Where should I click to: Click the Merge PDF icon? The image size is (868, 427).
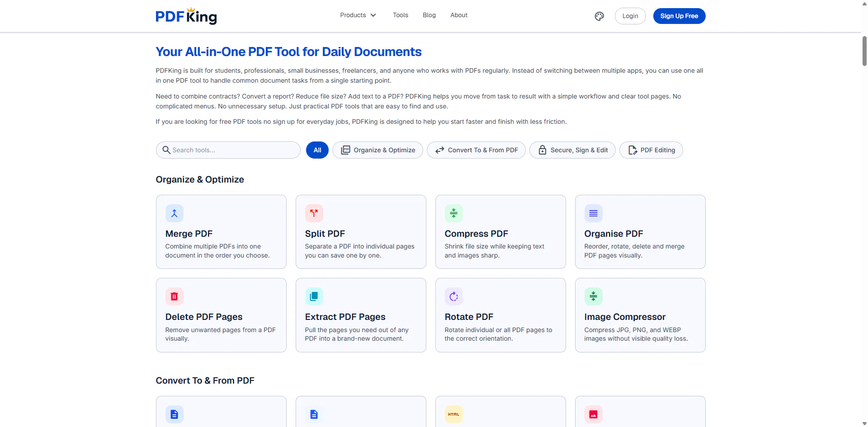[174, 213]
